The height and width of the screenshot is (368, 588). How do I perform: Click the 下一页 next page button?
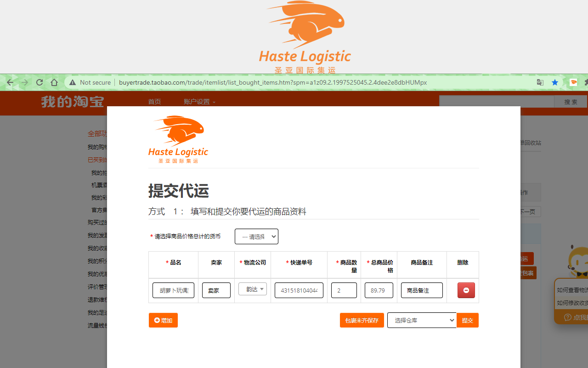click(x=531, y=212)
